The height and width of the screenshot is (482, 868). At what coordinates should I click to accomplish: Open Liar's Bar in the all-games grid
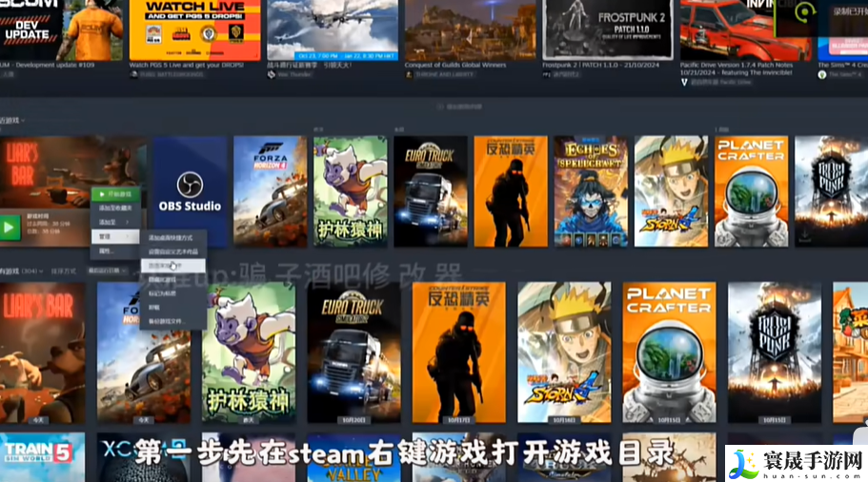click(x=43, y=352)
